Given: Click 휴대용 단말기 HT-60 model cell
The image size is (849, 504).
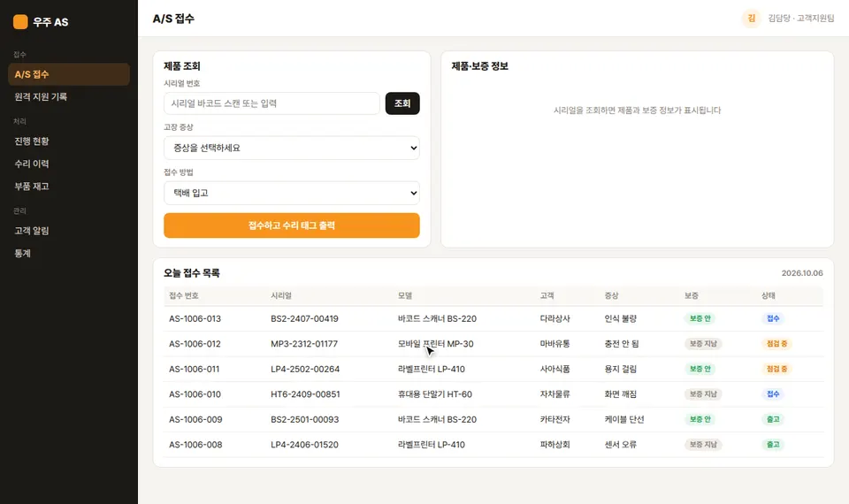Looking at the screenshot, I should click(x=435, y=394).
